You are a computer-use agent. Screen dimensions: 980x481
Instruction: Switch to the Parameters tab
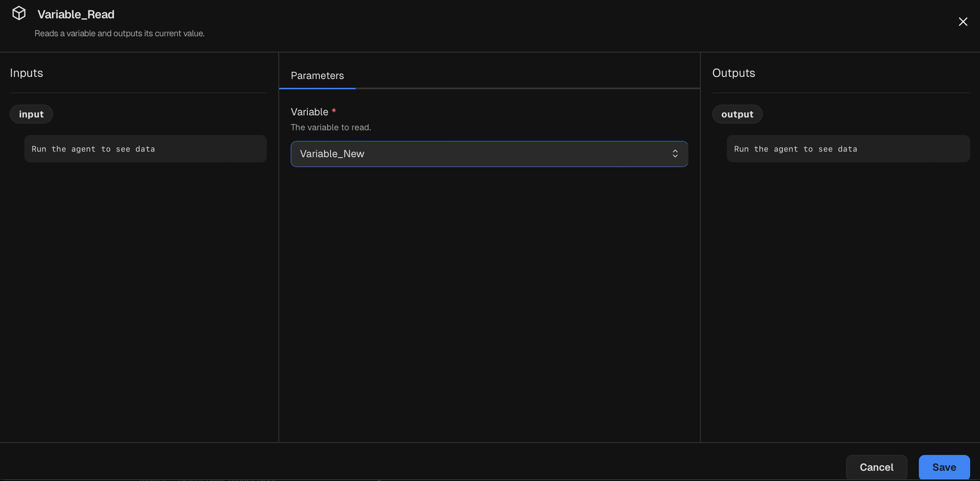(317, 76)
